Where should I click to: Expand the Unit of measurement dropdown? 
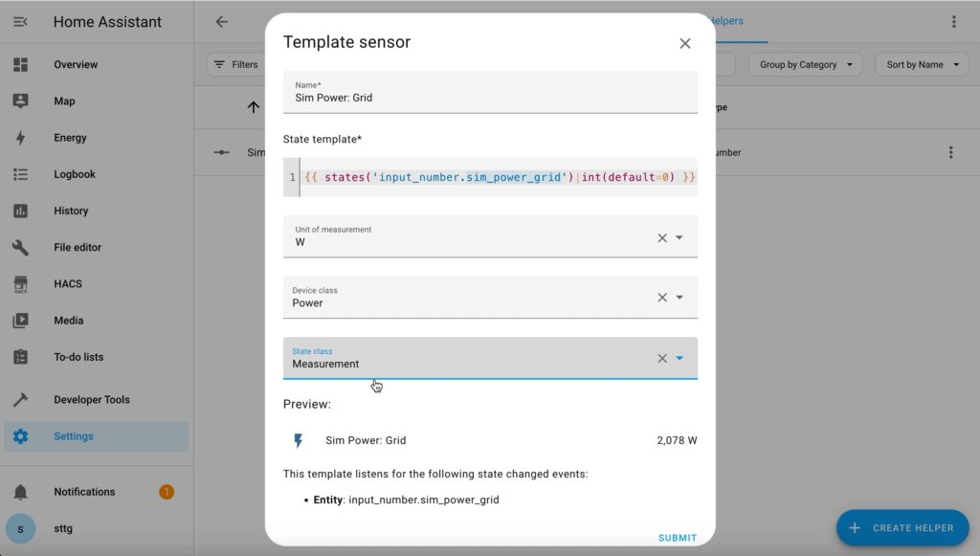click(679, 238)
